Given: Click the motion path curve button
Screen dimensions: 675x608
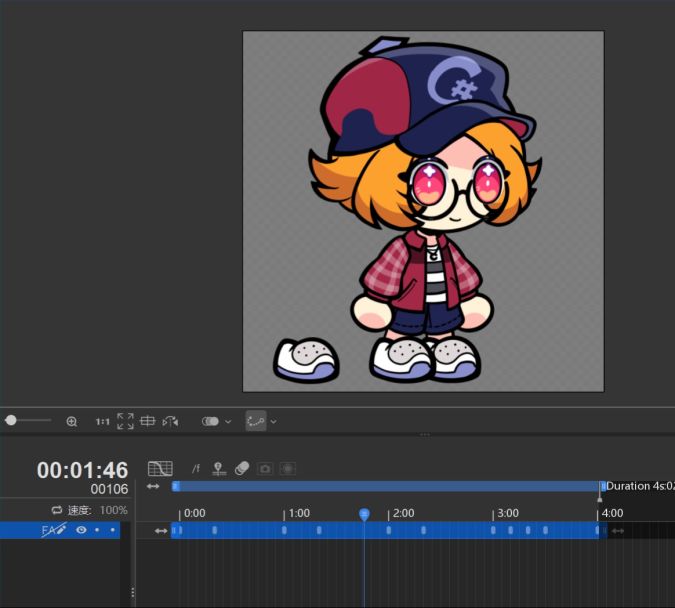Looking at the screenshot, I should 255,421.
